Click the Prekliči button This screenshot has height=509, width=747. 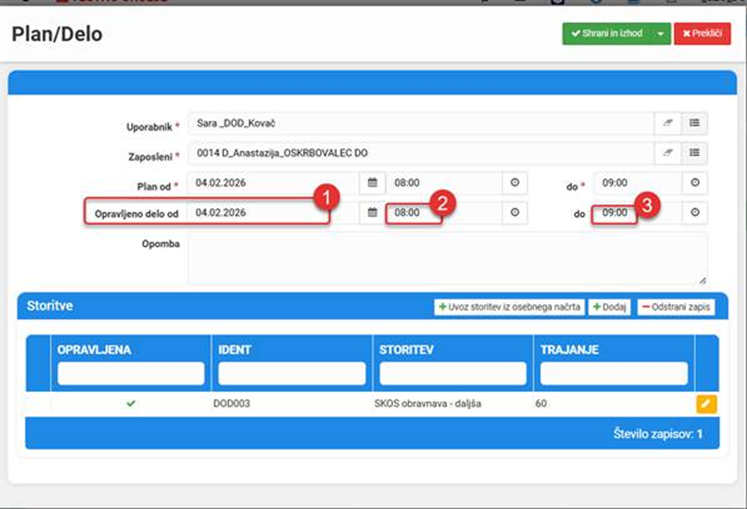tap(702, 34)
